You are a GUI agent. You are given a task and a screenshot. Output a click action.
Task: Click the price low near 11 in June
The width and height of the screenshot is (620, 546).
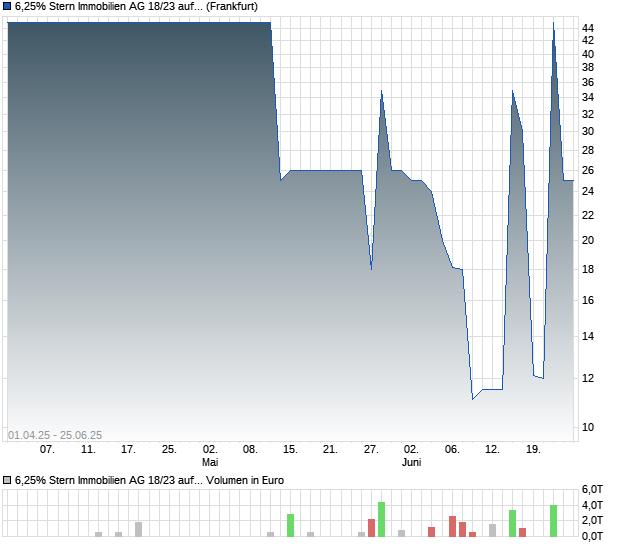(473, 399)
